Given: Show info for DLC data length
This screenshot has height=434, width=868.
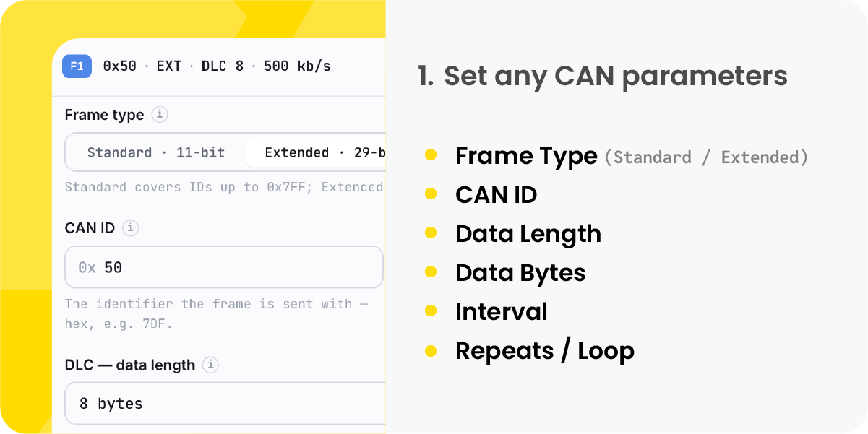Looking at the screenshot, I should (210, 365).
